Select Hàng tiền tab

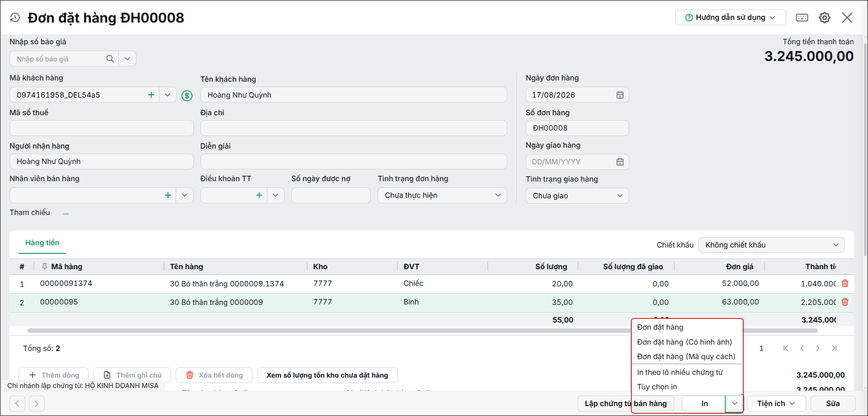click(42, 243)
